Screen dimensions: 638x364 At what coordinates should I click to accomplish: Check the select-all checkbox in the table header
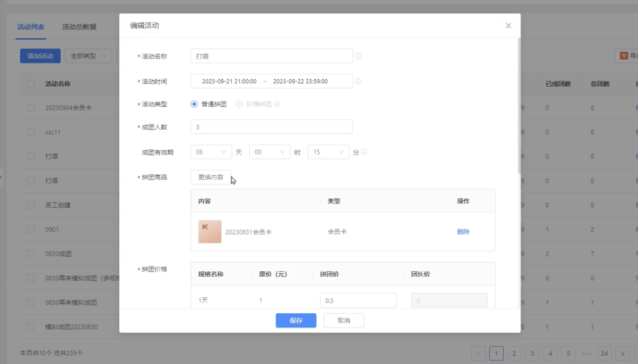pos(31,84)
